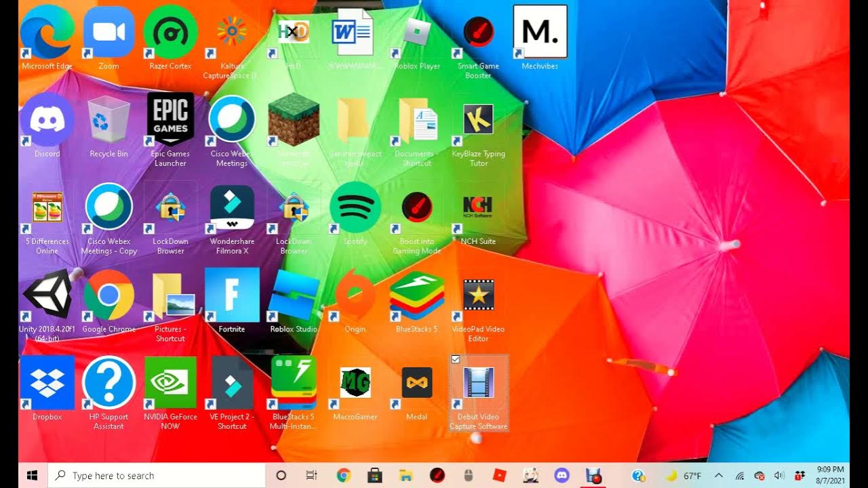Image resolution: width=868 pixels, height=488 pixels.
Task: Select the BlueStacks 5 icon
Action: 416,296
